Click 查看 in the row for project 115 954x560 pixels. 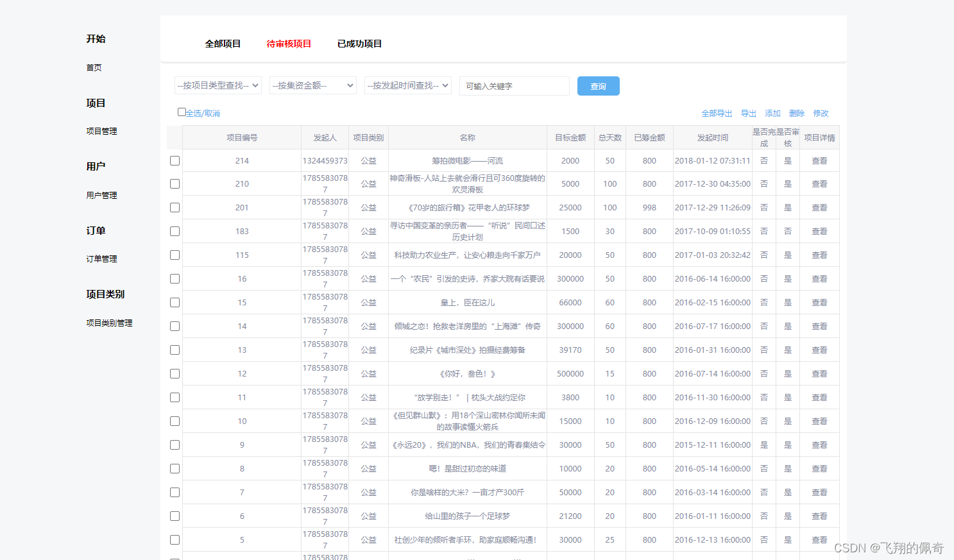point(819,255)
